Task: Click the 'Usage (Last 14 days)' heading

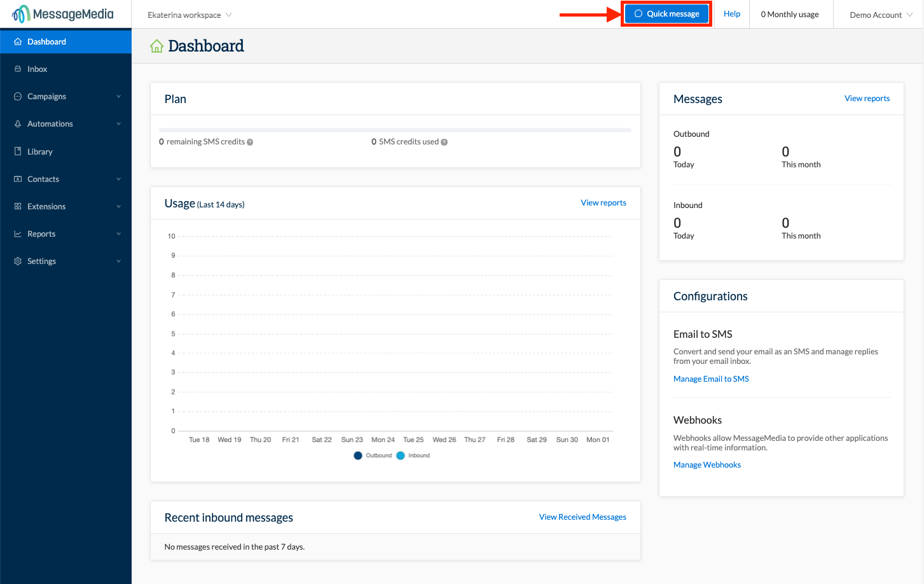Action: [x=204, y=204]
